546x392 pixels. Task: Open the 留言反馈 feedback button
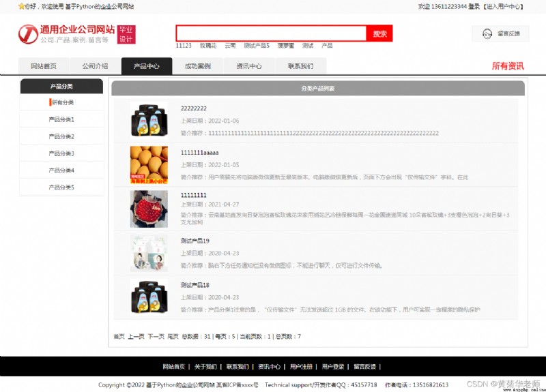500,33
